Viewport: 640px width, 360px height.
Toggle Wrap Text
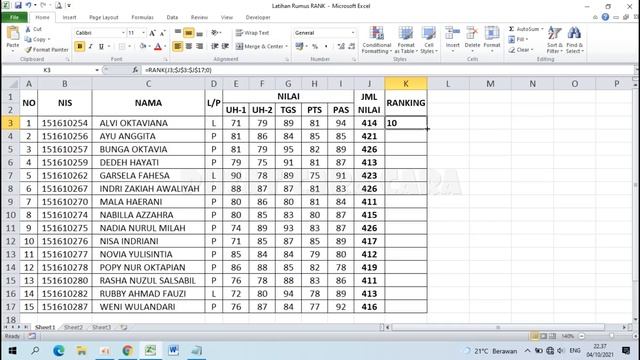tap(252, 33)
